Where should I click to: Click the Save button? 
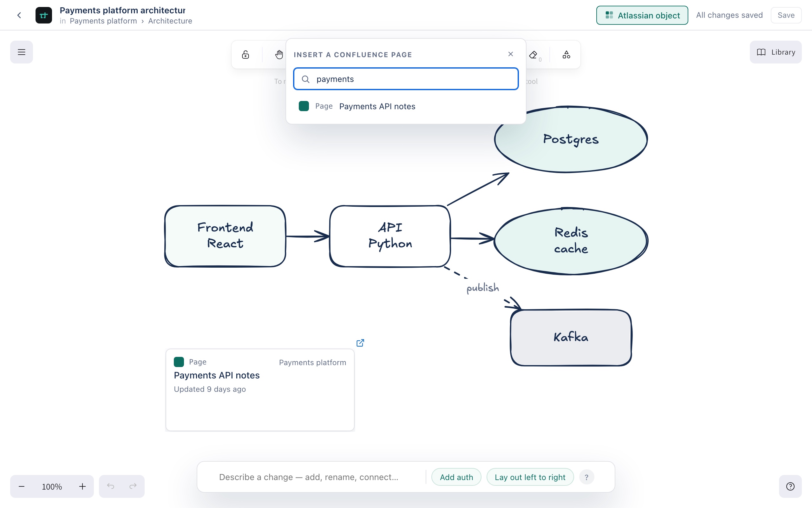786,15
